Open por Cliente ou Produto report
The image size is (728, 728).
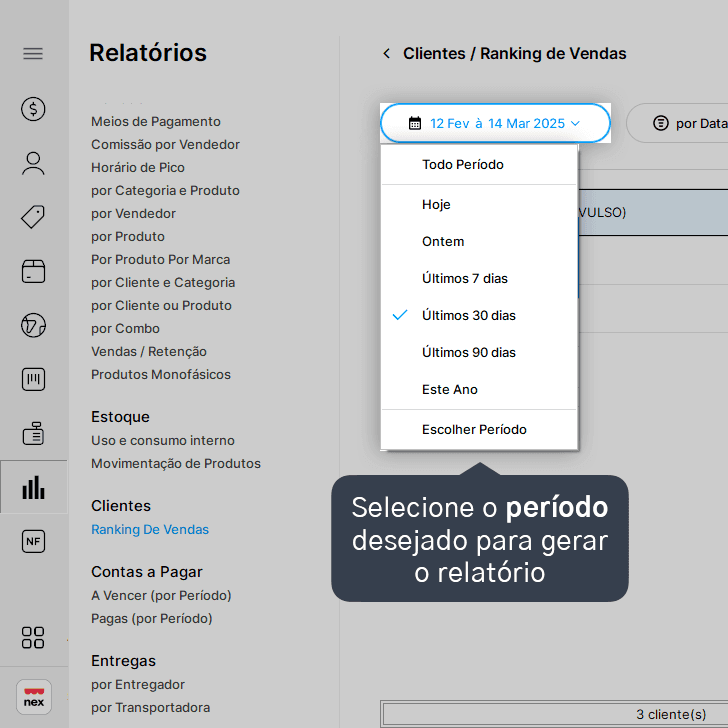coord(161,306)
